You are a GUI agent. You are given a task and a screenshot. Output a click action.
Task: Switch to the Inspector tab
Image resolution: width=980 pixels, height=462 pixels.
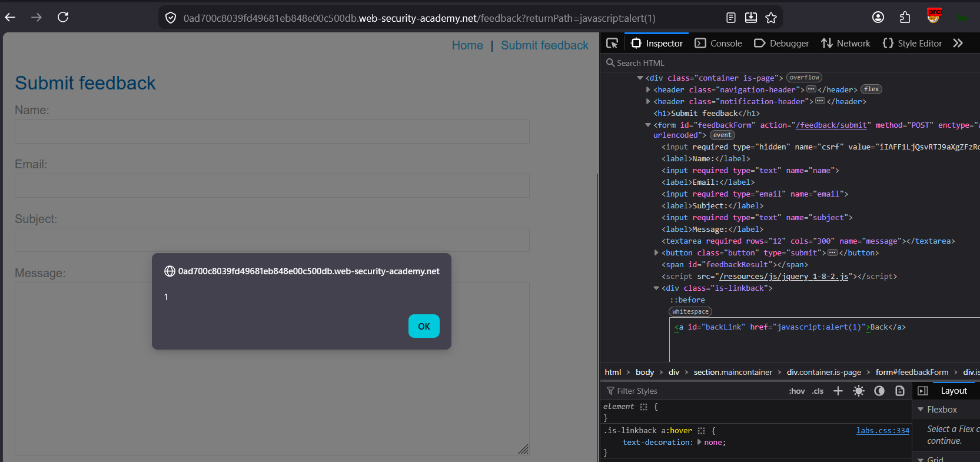[657, 43]
